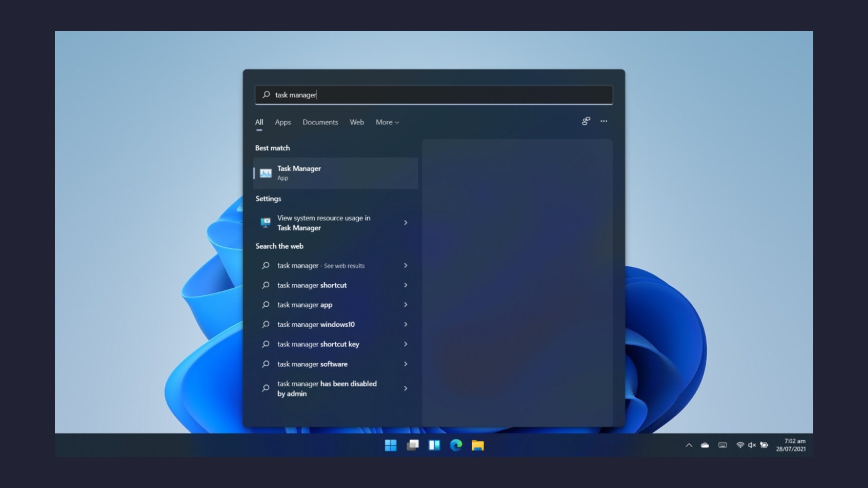Open Task View from the taskbar
The width and height of the screenshot is (868, 488).
413,445
